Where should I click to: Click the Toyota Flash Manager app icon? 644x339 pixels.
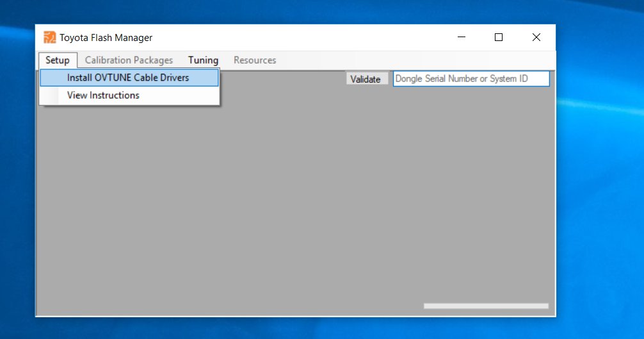coord(50,37)
